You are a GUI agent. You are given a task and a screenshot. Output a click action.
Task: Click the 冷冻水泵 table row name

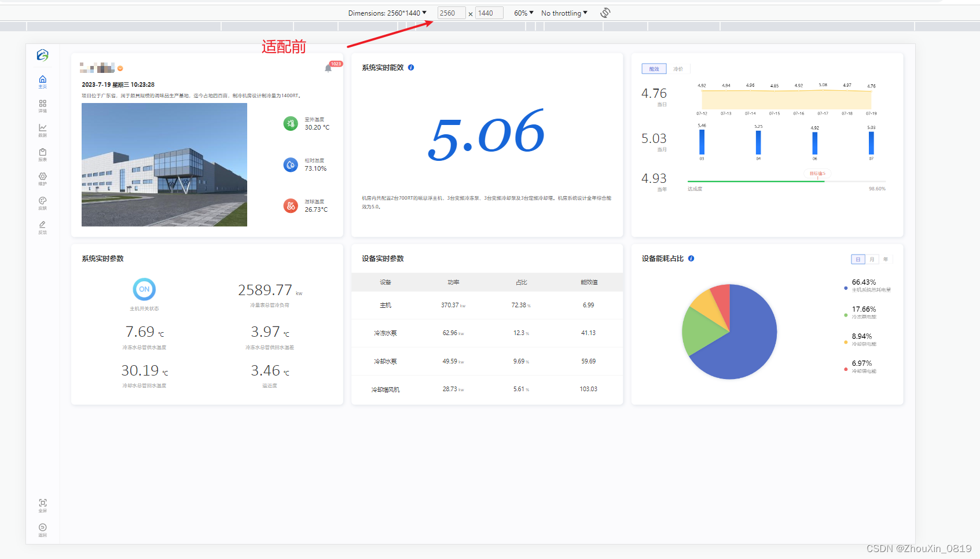(x=386, y=333)
